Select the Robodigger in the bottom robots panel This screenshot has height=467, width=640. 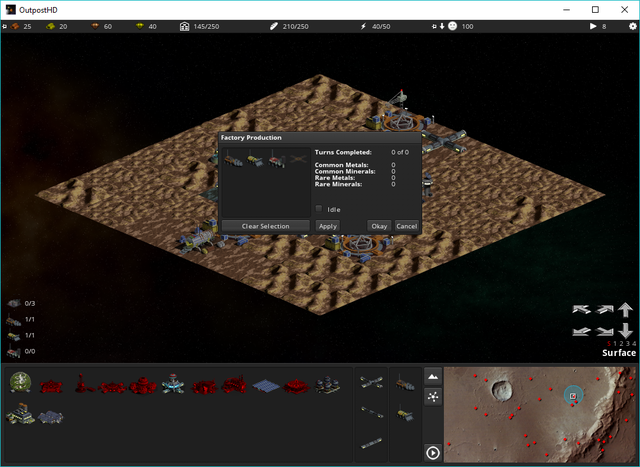[405, 383]
